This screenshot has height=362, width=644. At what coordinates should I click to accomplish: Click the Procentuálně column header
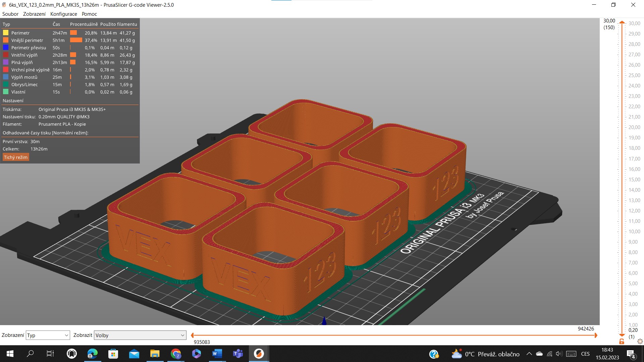pos(84,24)
